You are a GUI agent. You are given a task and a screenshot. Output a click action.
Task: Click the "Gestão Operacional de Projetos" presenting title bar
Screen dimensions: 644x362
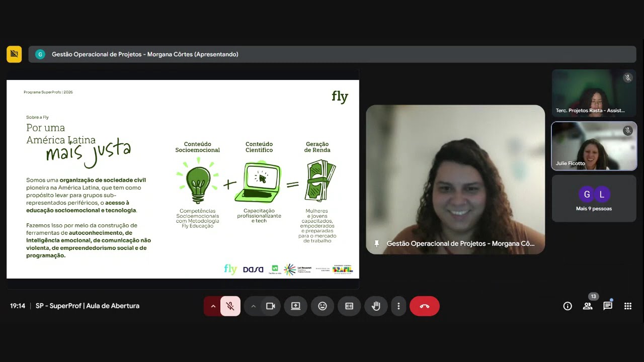(x=332, y=54)
